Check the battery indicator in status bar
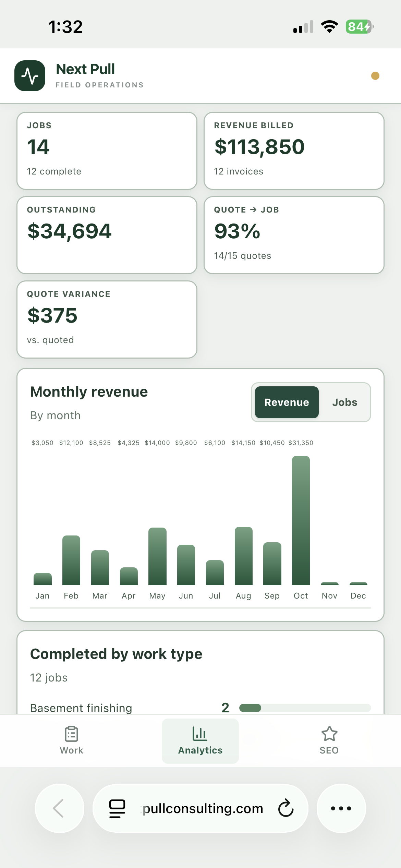This screenshot has width=401, height=868. [x=360, y=26]
